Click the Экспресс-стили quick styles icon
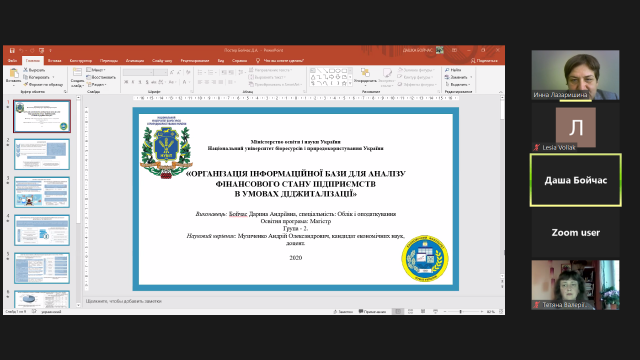This screenshot has height=360, width=640. click(387, 73)
